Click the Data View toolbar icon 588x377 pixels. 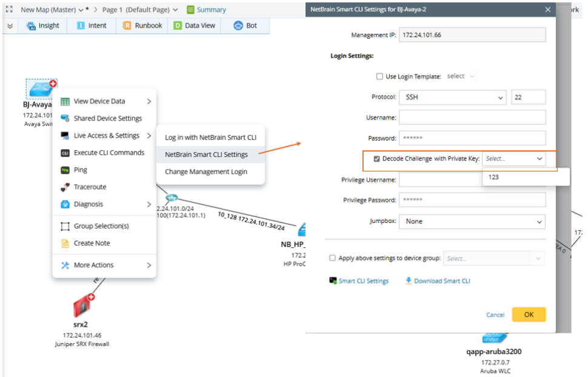point(178,25)
